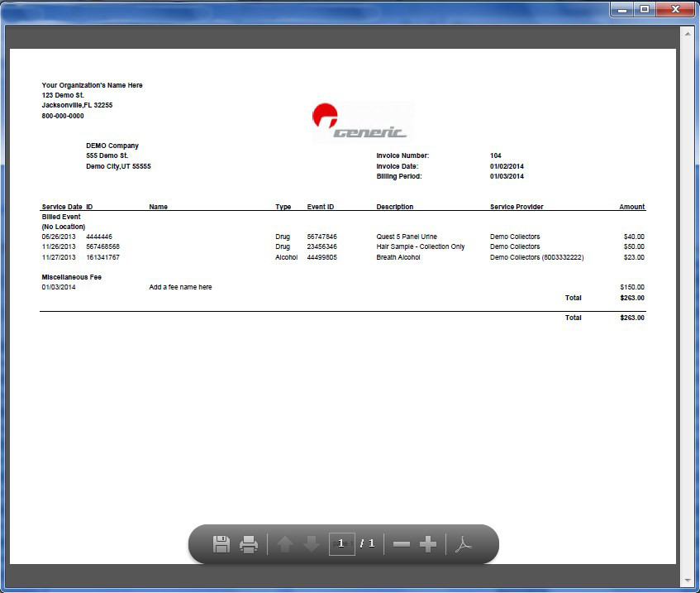Open the document in Adobe Acrobat
The height and width of the screenshot is (593, 700).
[x=464, y=543]
